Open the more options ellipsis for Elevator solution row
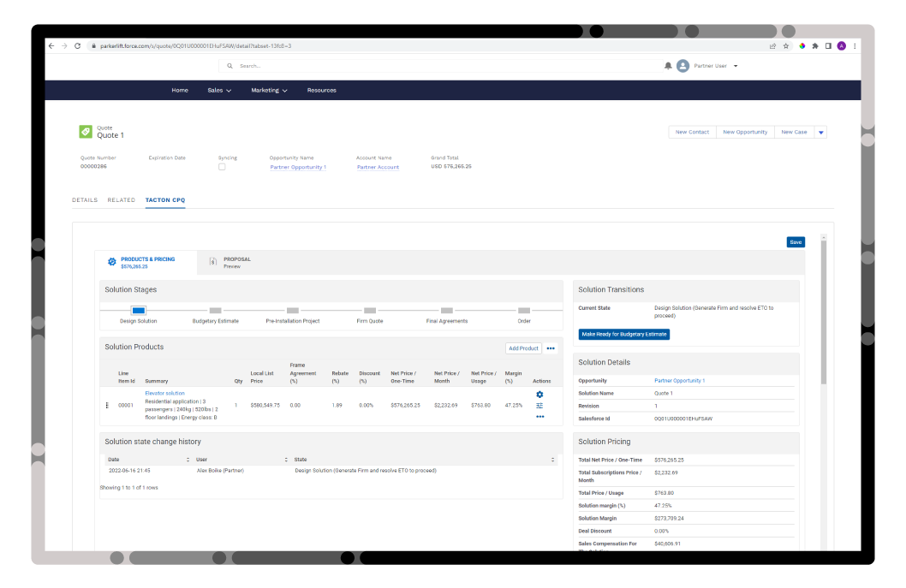906x588 pixels. click(x=539, y=417)
